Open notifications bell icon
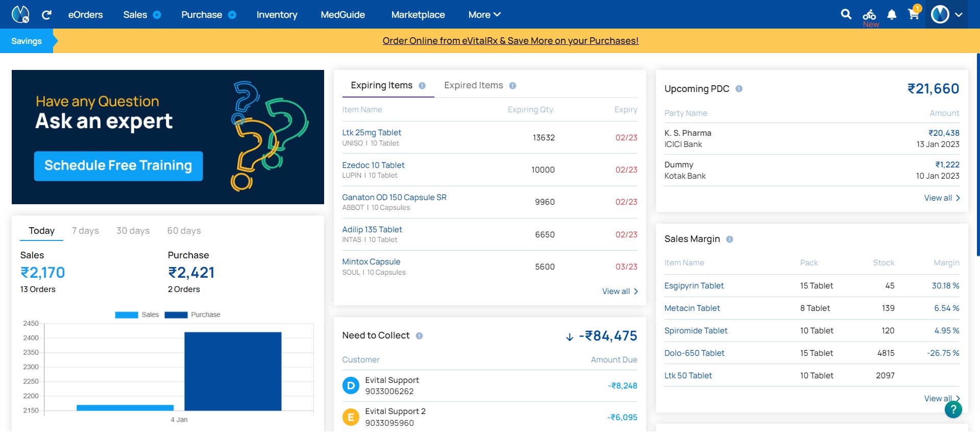The image size is (980, 436). [x=892, y=15]
